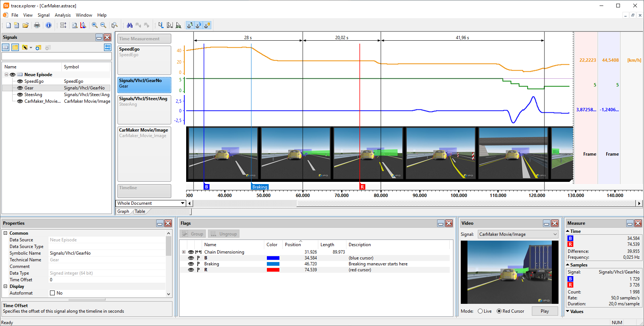The height and width of the screenshot is (326, 644).
Task: Collapse the Display properties section
Action: 5,286
